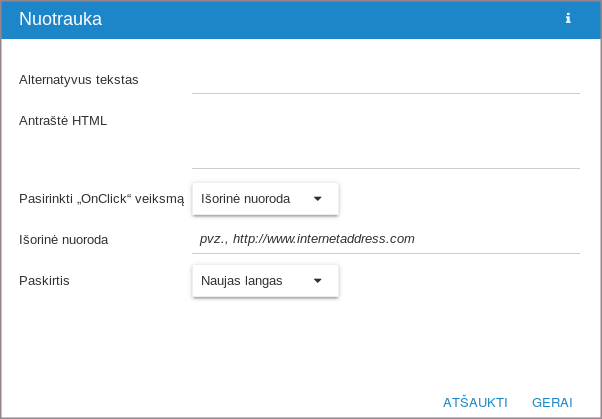Viewport: 602px width, 419px height.
Task: Open the OnClick action dropdown
Action: [x=265, y=199]
